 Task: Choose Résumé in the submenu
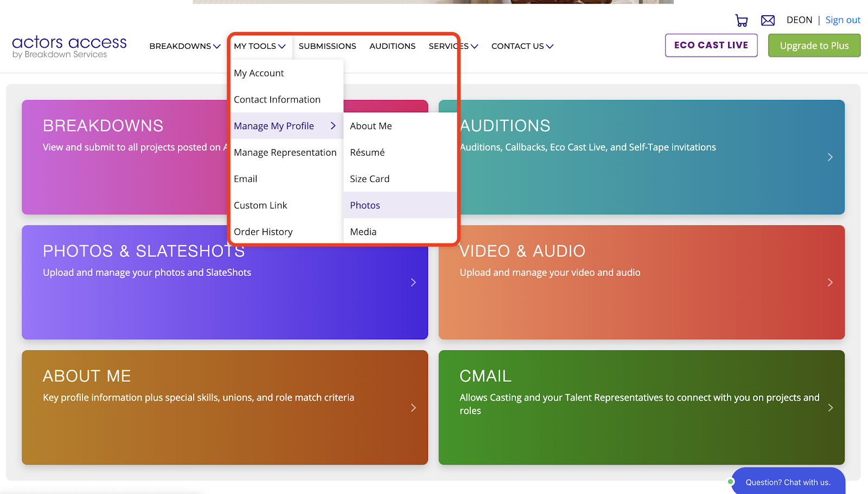[400, 153]
